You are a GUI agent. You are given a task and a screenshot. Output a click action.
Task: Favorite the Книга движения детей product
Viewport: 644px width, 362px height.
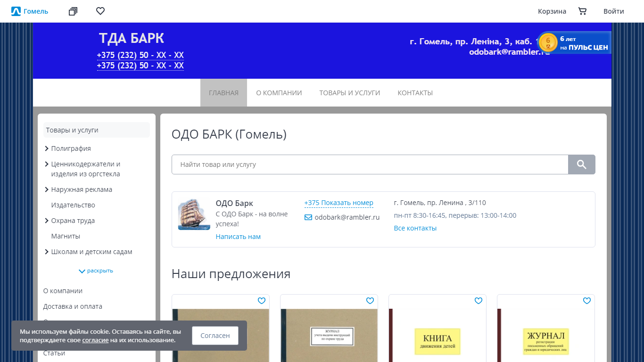(x=479, y=301)
